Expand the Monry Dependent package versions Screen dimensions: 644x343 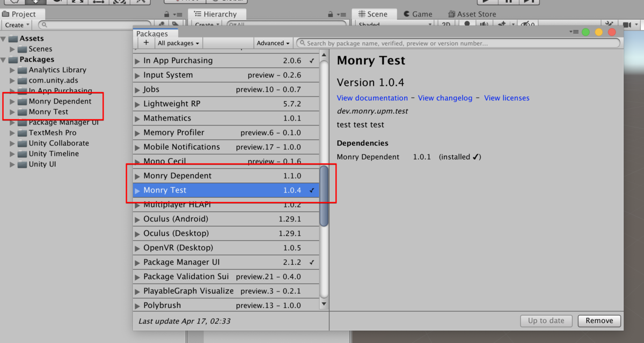tap(138, 176)
